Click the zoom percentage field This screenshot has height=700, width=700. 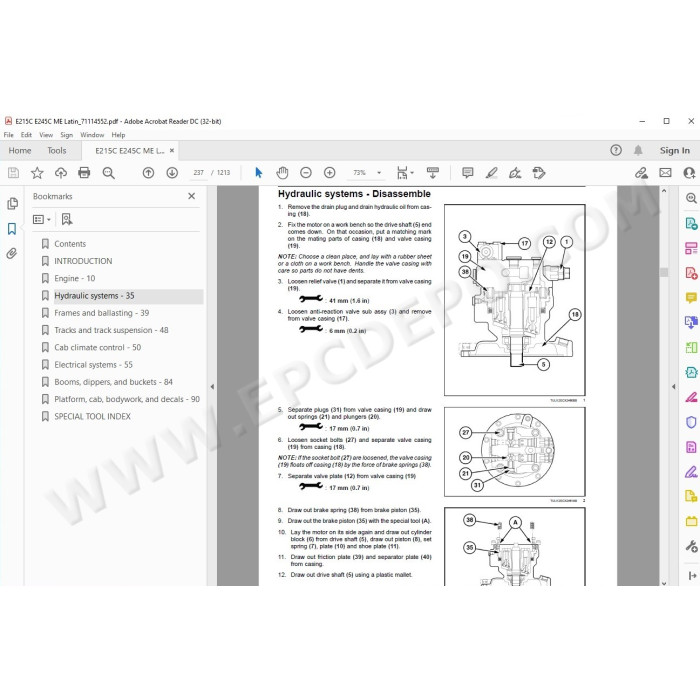tap(359, 173)
